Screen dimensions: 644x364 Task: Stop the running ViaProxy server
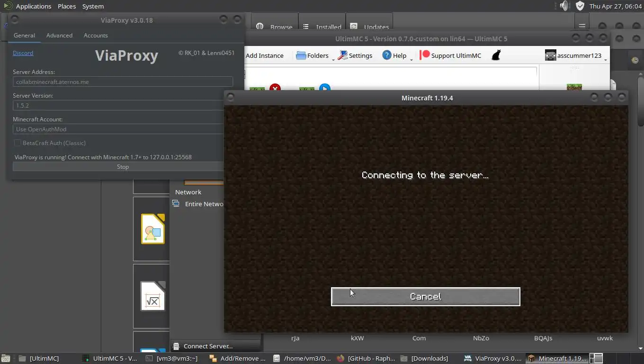(x=123, y=167)
